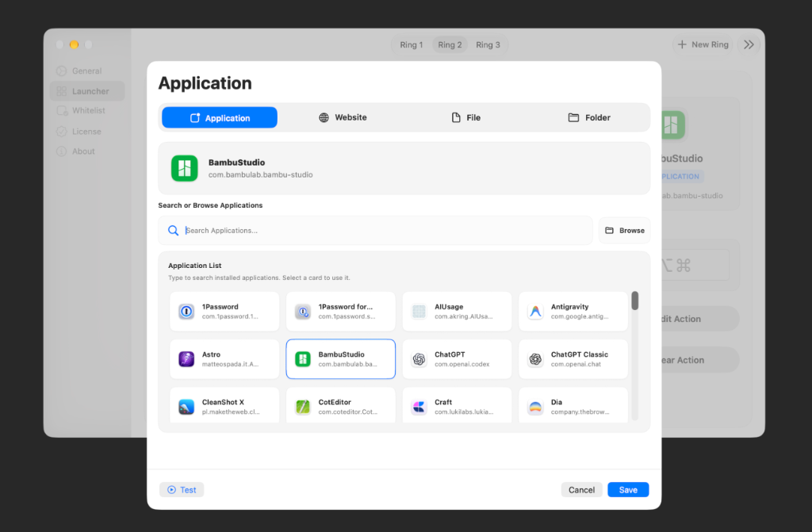Click the yellow minimize window button

coord(74,44)
